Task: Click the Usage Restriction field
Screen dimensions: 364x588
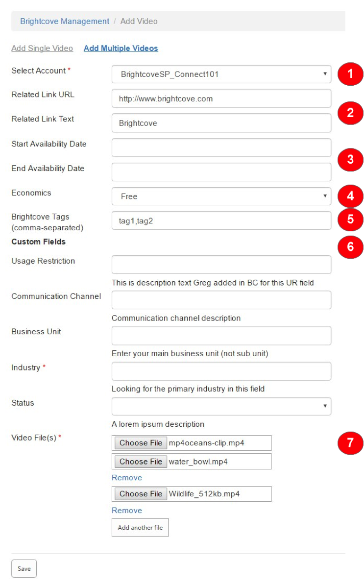Action: click(x=221, y=265)
